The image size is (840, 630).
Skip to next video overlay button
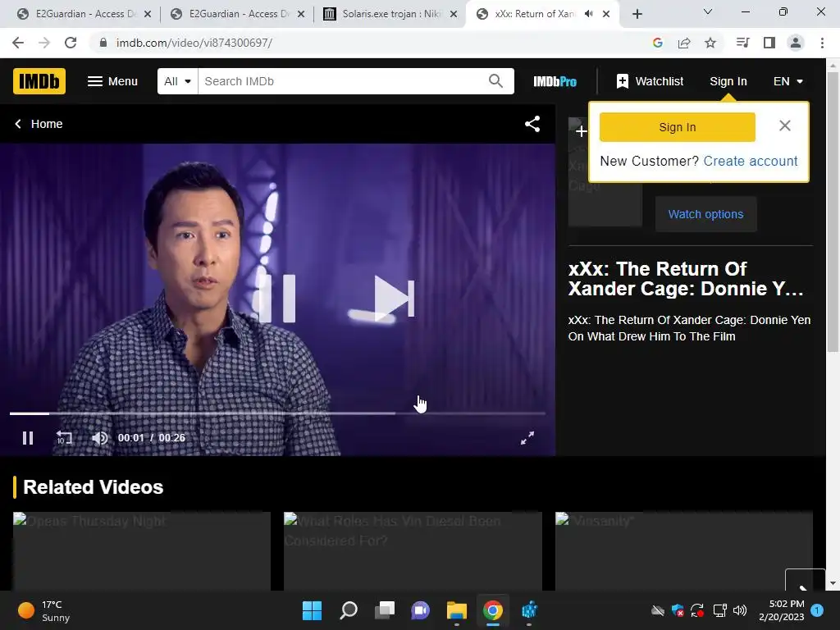[395, 298]
